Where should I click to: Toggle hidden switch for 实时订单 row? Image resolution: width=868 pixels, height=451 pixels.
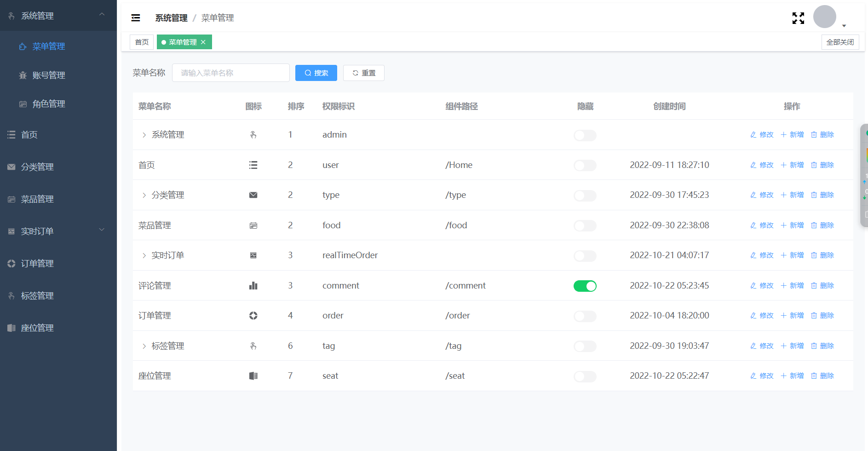pos(585,256)
